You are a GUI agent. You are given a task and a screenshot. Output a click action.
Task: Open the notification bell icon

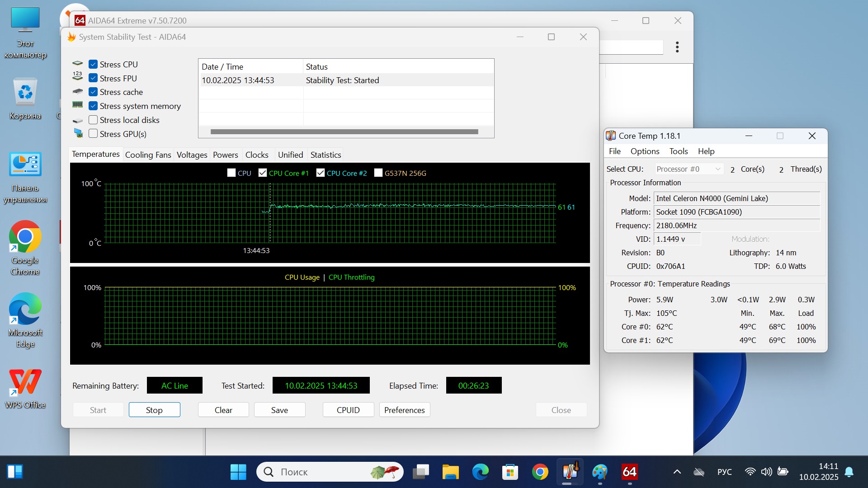tap(849, 472)
